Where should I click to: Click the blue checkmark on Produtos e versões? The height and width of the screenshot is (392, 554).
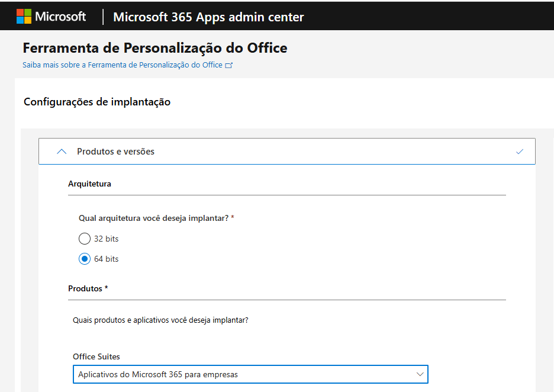pyautogui.click(x=520, y=151)
